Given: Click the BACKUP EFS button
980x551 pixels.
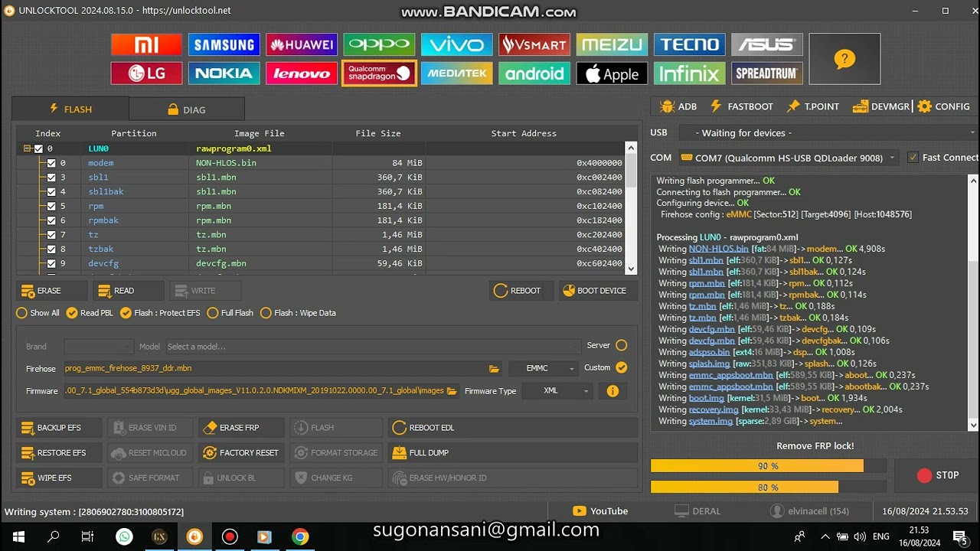Looking at the screenshot, I should 59,428.
